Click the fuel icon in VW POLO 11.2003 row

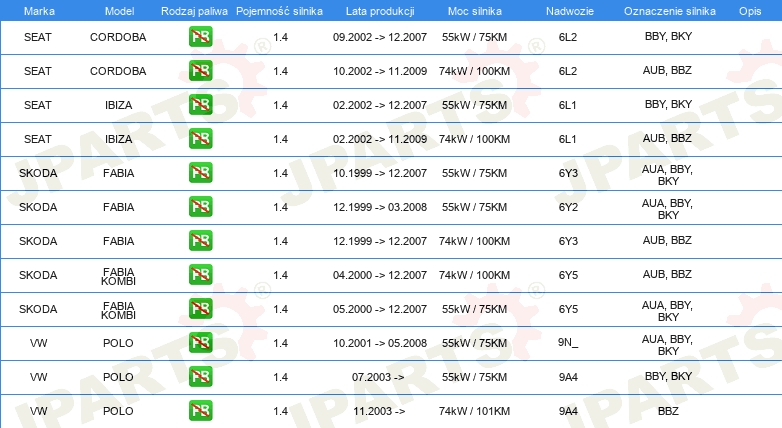click(200, 410)
